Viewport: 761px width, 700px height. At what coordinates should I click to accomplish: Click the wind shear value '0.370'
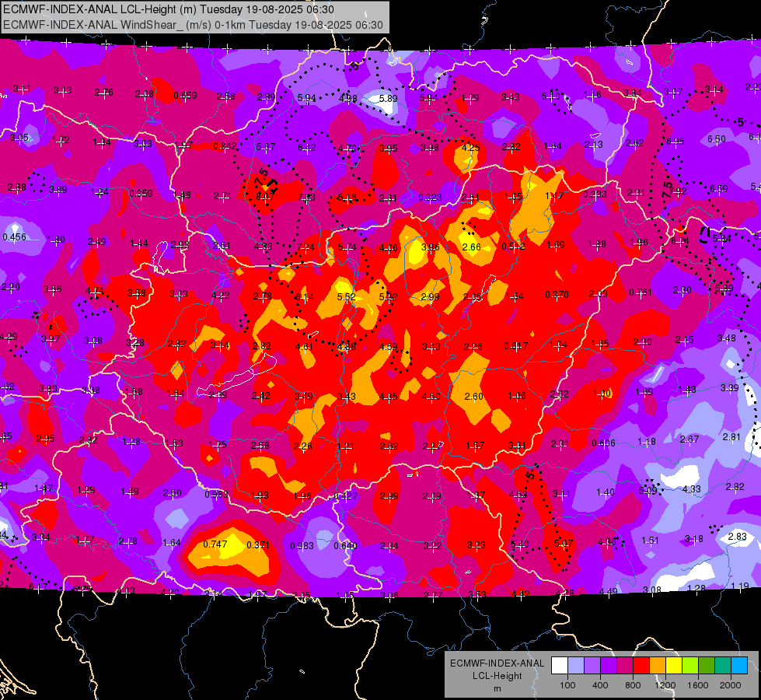pos(557,294)
